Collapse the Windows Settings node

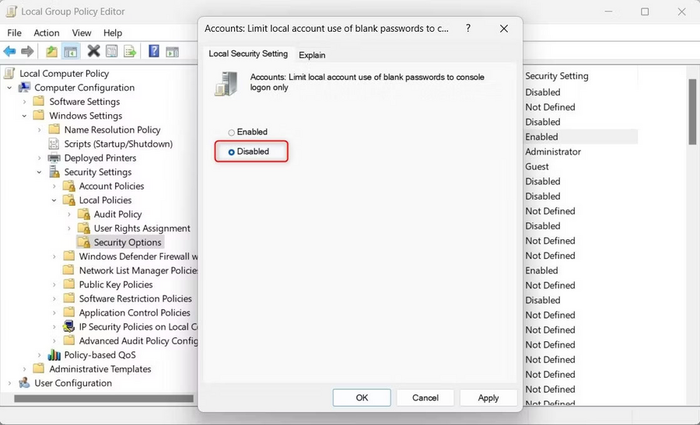coord(25,116)
